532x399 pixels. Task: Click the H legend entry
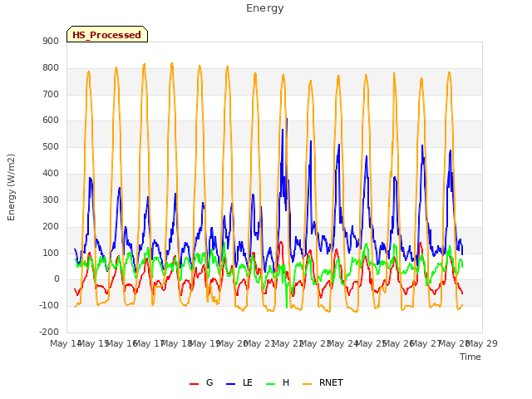278,382
